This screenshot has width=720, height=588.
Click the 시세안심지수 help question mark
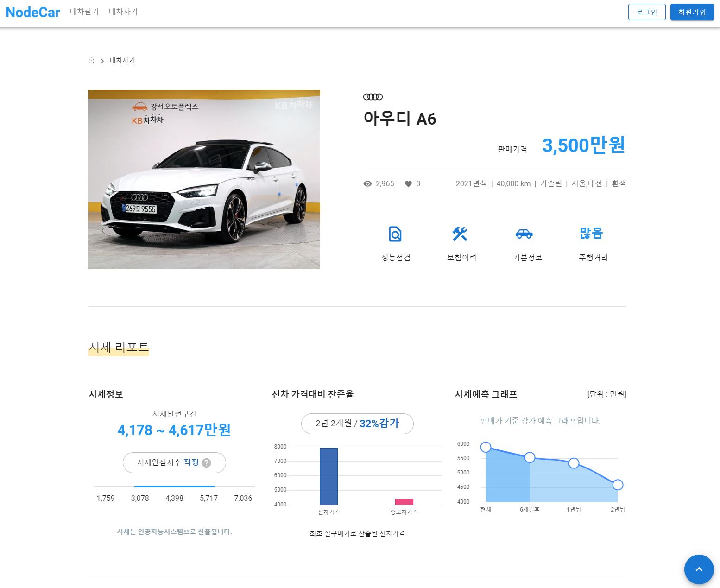pyautogui.click(x=207, y=462)
